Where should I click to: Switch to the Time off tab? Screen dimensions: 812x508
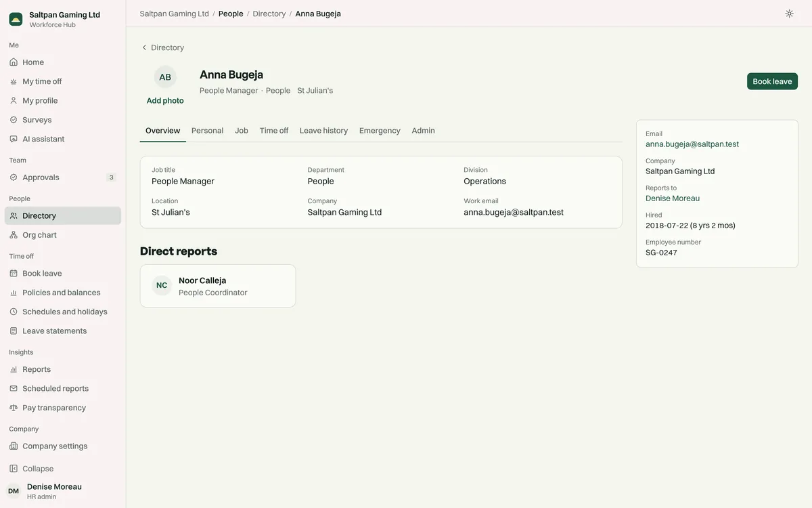coord(274,131)
